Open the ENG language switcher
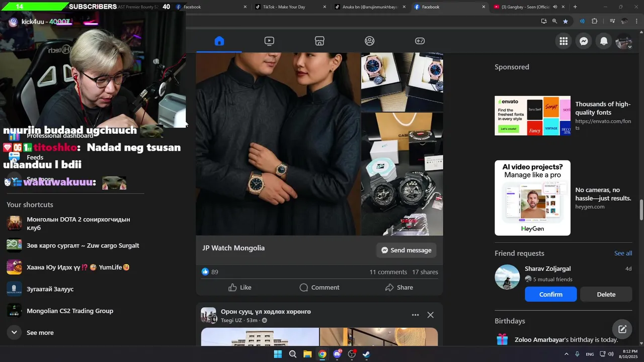The height and width of the screenshot is (362, 644). point(590,354)
